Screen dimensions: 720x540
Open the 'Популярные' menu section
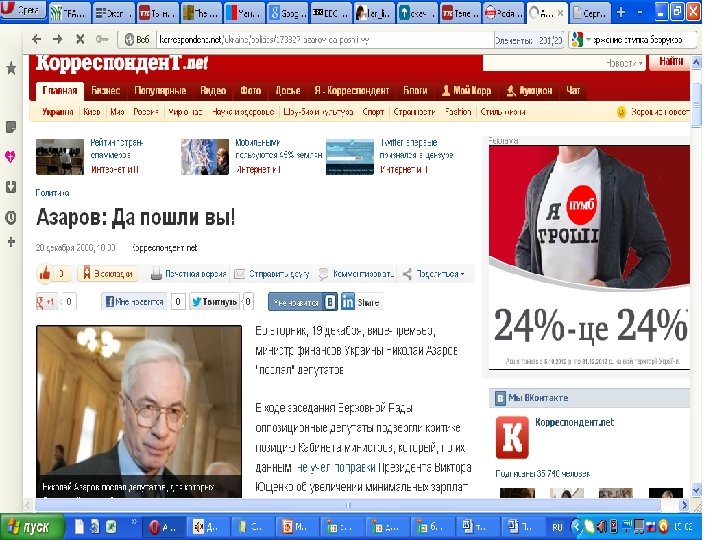[160, 90]
